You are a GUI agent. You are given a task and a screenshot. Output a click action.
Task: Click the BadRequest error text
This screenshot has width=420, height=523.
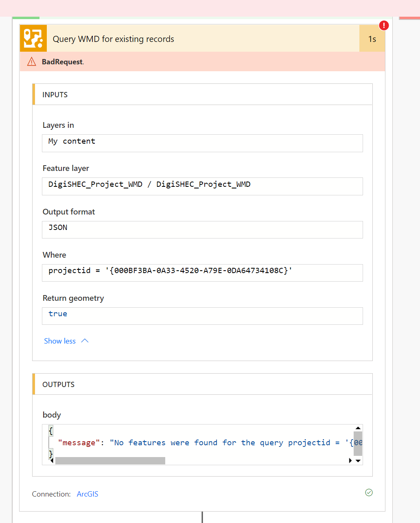coord(63,62)
